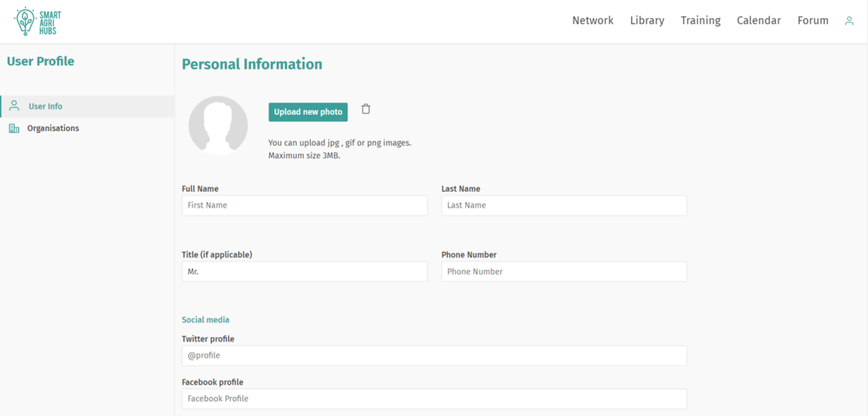Focus the Facebook profile input
The height and width of the screenshot is (416, 868).
[x=435, y=399]
